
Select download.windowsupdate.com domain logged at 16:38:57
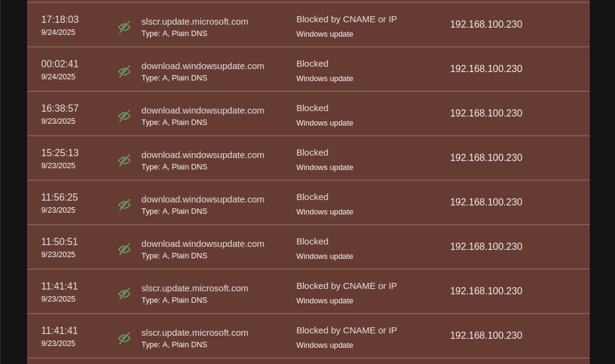pos(203,111)
